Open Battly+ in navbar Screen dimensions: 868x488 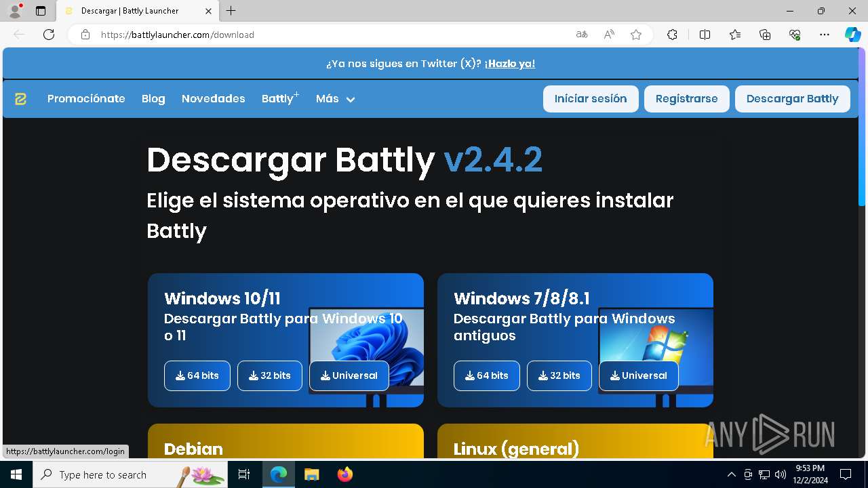tap(280, 99)
